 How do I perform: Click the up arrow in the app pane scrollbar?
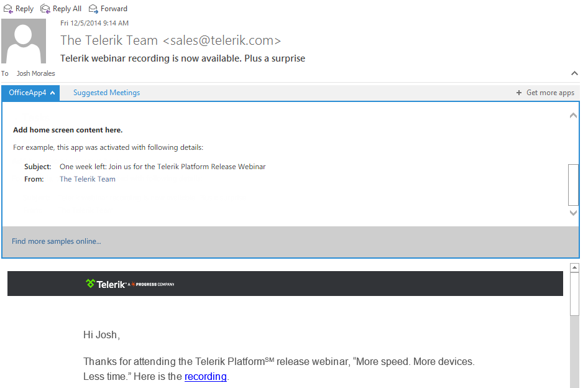(573, 115)
